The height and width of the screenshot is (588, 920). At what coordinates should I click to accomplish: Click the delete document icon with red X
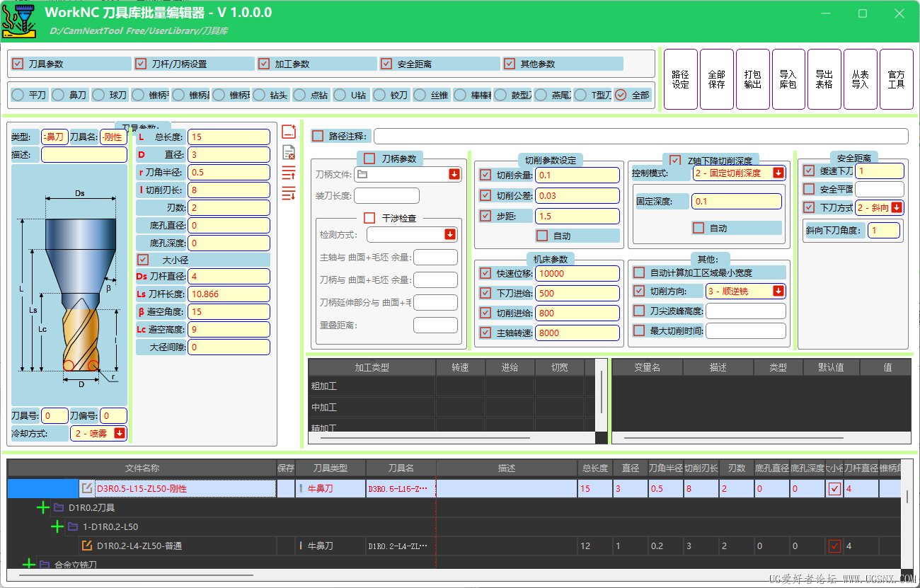pyautogui.click(x=288, y=151)
